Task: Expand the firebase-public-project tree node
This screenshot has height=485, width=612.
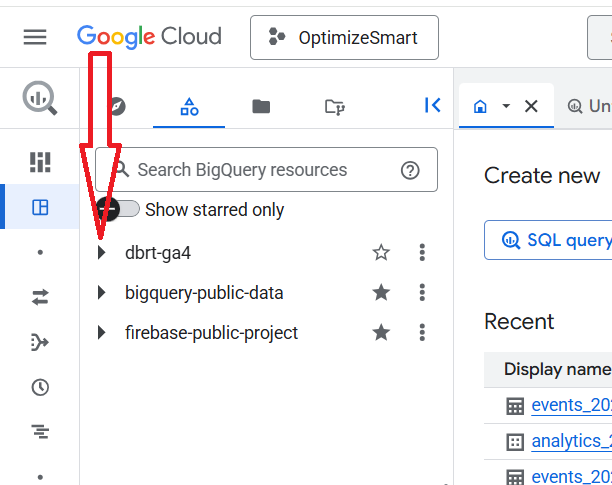Action: 101,333
